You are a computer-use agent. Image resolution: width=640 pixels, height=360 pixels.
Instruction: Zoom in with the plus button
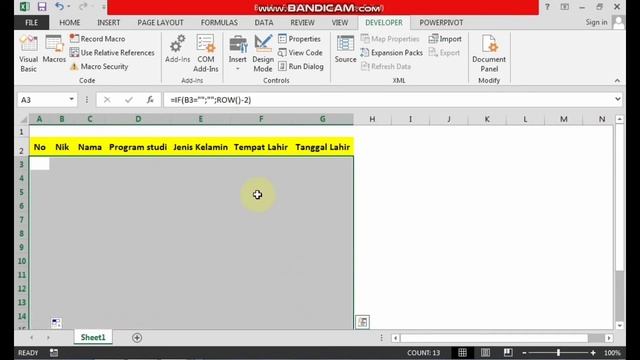pos(593,353)
